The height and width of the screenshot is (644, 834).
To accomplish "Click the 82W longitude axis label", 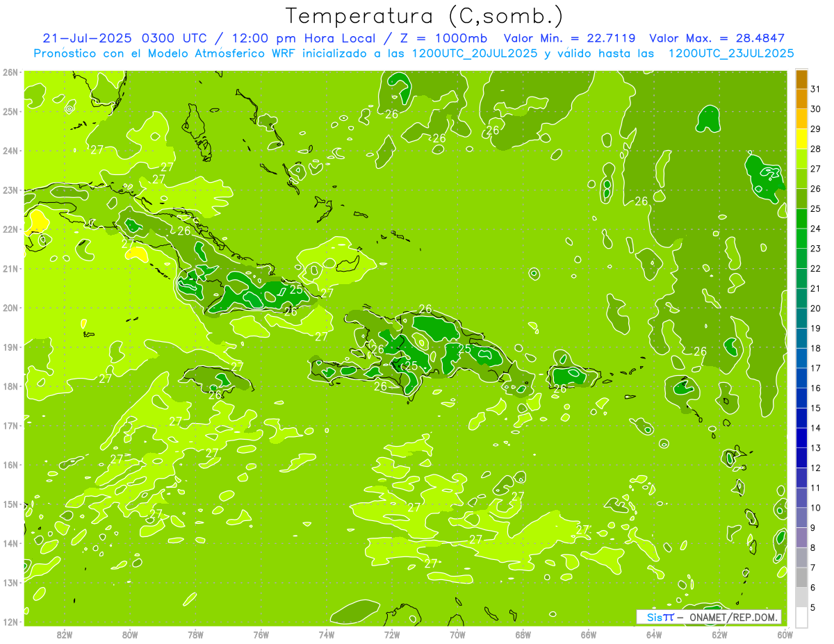I will point(65,634).
